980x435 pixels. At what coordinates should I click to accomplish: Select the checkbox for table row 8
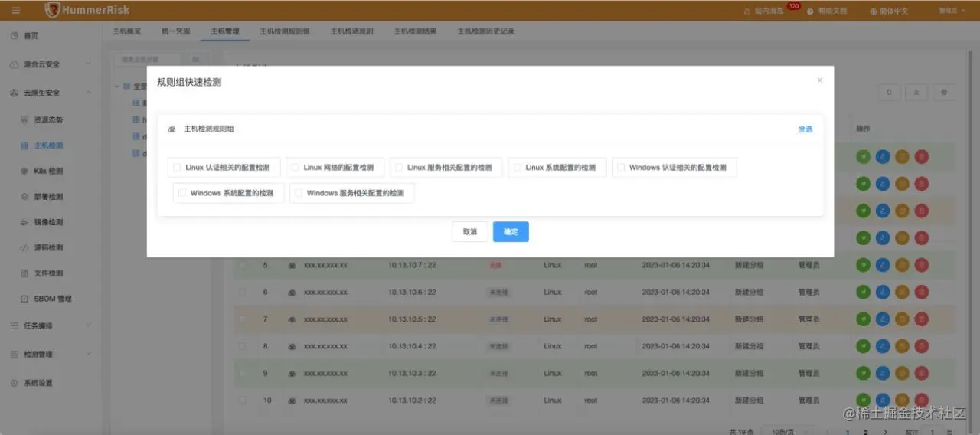coord(242,346)
